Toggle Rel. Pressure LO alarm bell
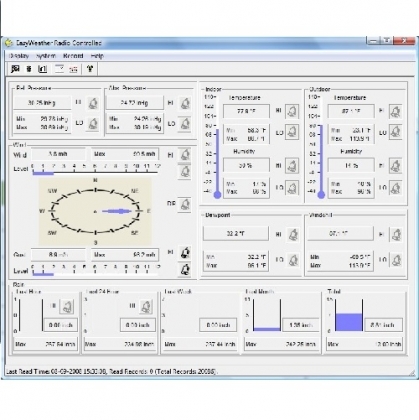The image size is (419, 420). (x=93, y=124)
